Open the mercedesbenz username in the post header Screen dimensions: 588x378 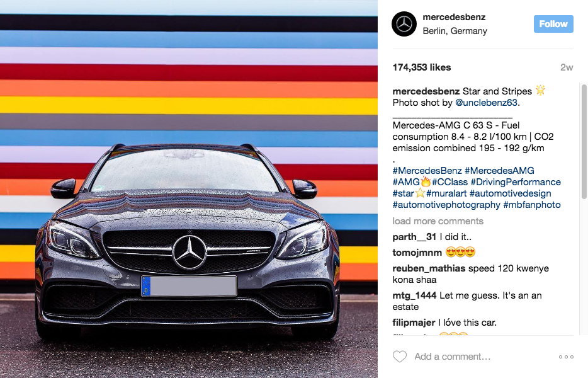coord(454,17)
